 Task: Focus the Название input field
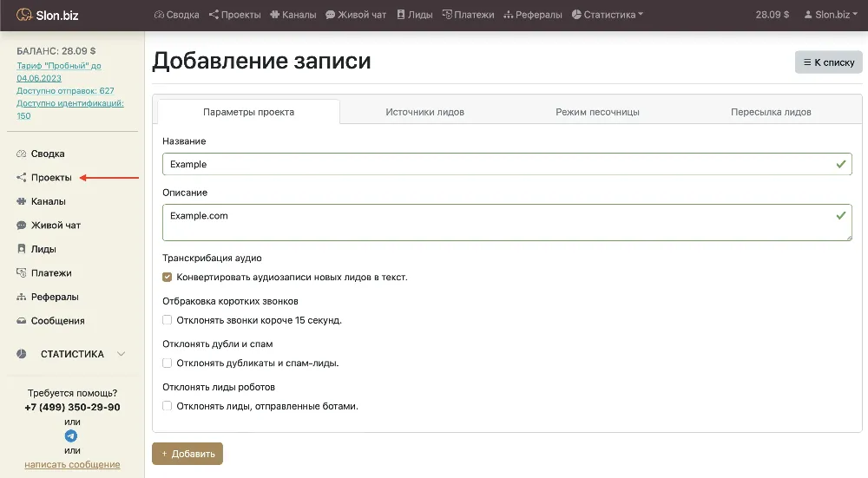507,164
